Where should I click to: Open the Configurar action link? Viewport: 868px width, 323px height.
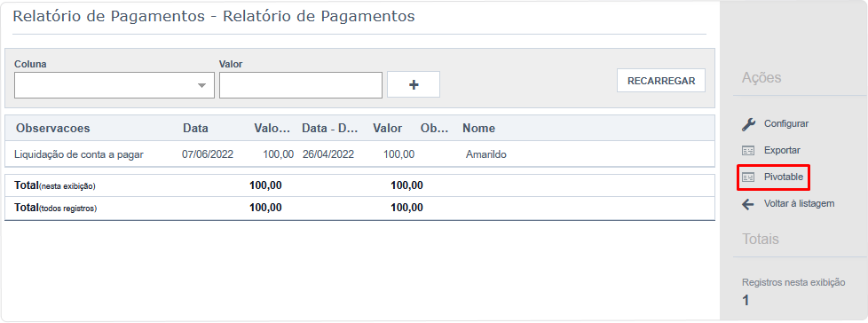[786, 124]
